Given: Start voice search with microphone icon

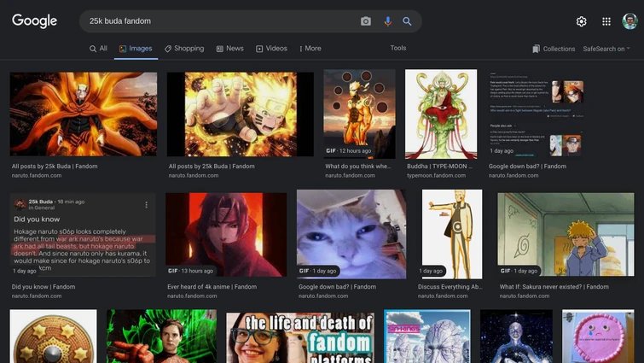Looking at the screenshot, I should [387, 21].
